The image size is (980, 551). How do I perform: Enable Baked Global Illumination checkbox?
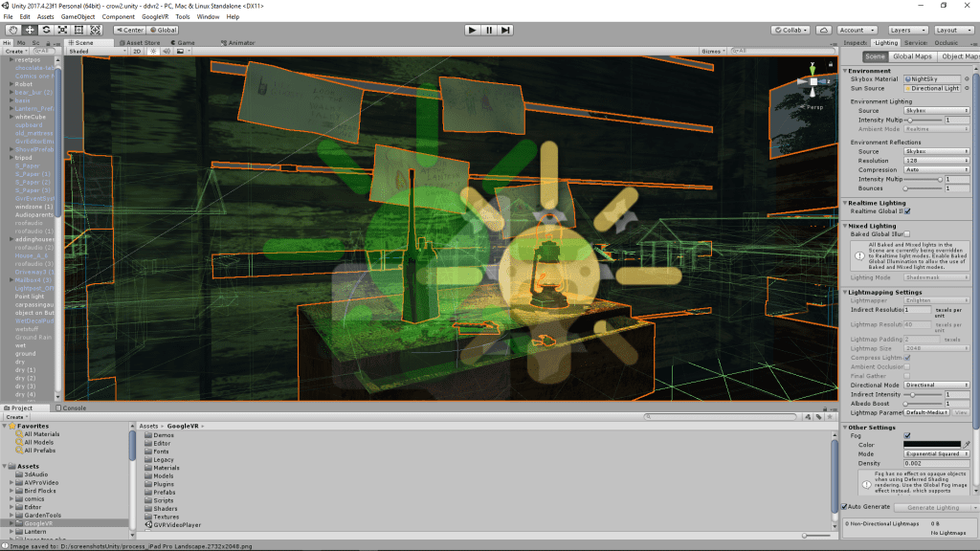[x=907, y=233]
